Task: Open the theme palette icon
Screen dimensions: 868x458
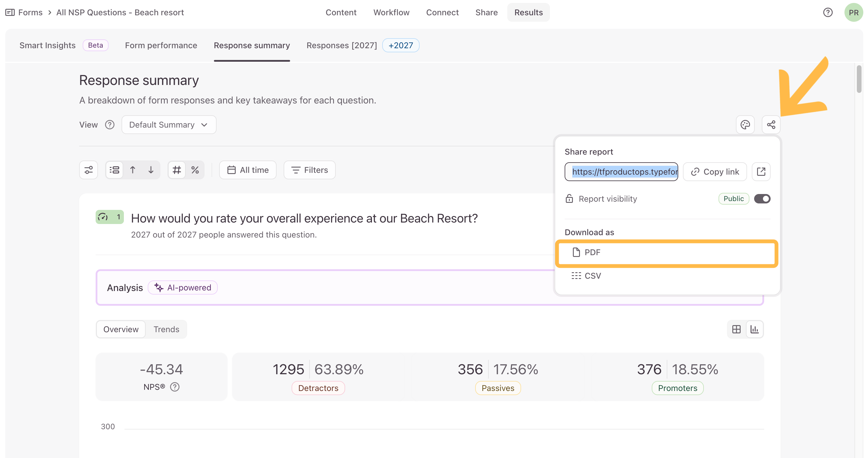Action: (745, 125)
